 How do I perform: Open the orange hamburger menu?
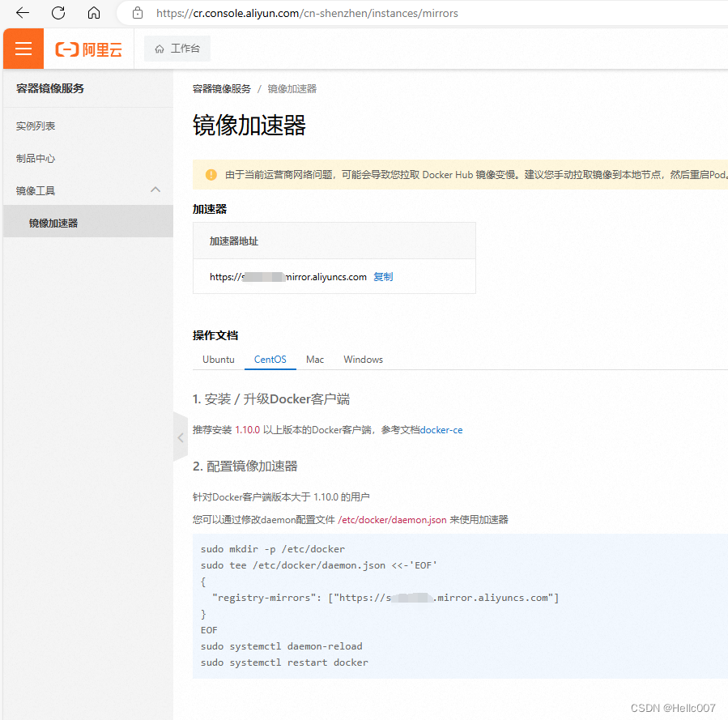tap(23, 49)
